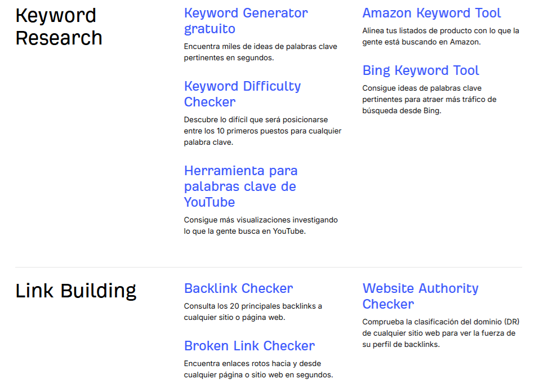Click the 'Consigue ideas de palabras clave' description
The height and width of the screenshot is (392, 534).
click(429, 99)
